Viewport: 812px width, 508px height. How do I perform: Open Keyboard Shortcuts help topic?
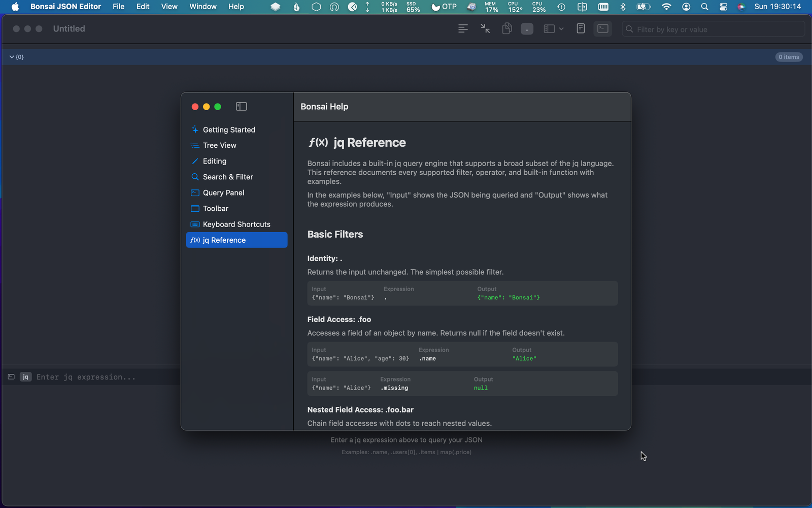[236, 224]
